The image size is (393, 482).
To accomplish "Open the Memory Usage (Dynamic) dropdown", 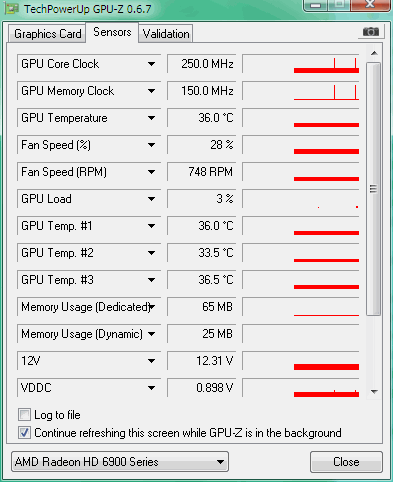I will click(x=151, y=334).
